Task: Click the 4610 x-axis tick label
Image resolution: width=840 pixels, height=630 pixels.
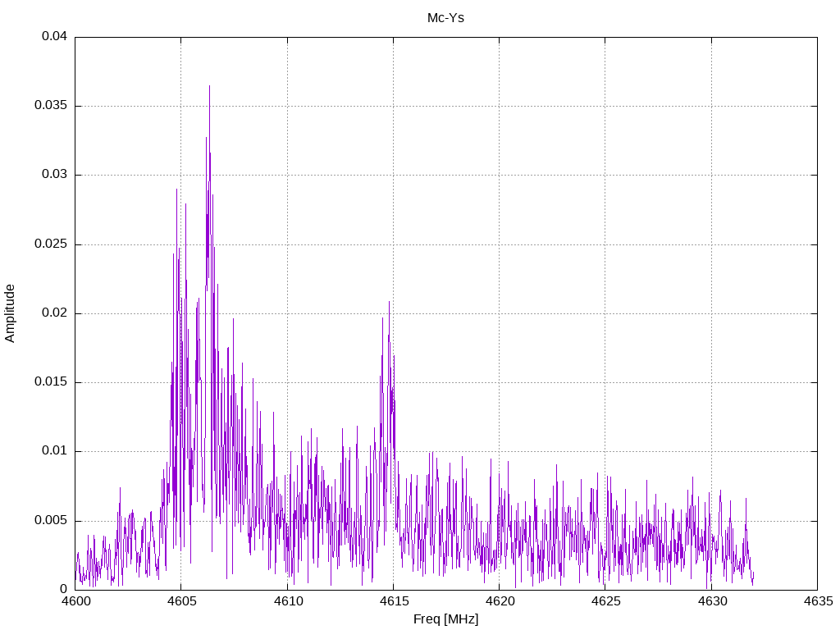Action: pyautogui.click(x=287, y=601)
